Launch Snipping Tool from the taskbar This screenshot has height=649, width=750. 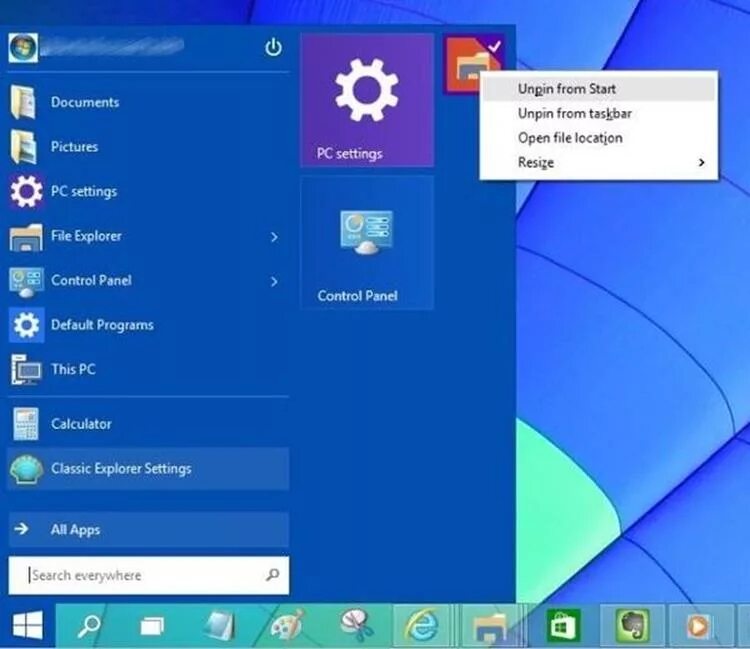tap(356, 624)
